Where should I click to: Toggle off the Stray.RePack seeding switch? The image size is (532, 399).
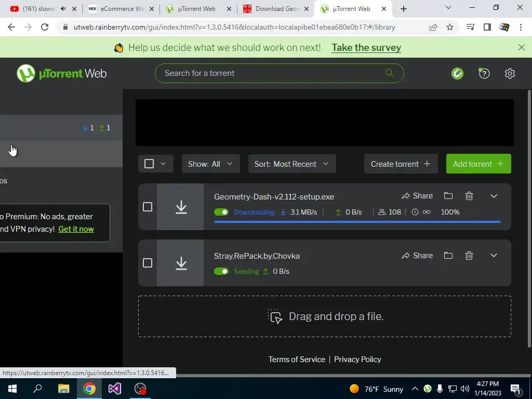[221, 271]
